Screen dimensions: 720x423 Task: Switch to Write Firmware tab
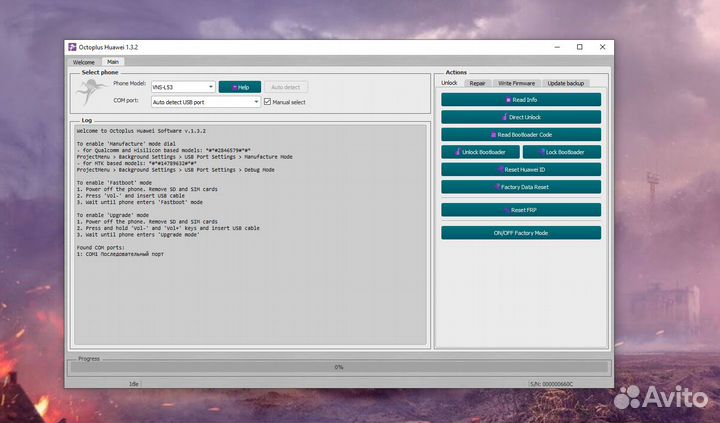tap(517, 83)
